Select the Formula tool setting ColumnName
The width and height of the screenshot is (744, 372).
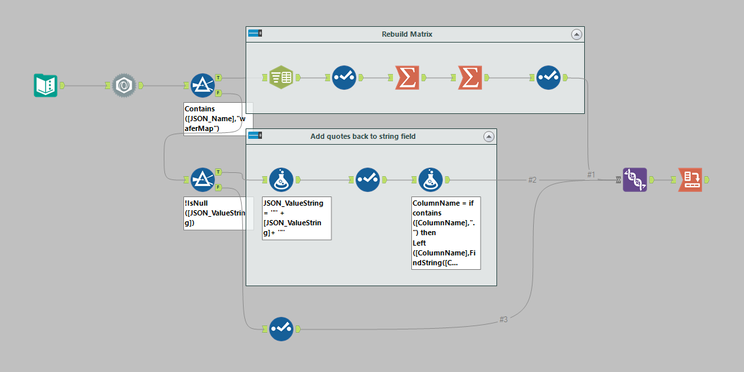[430, 179]
